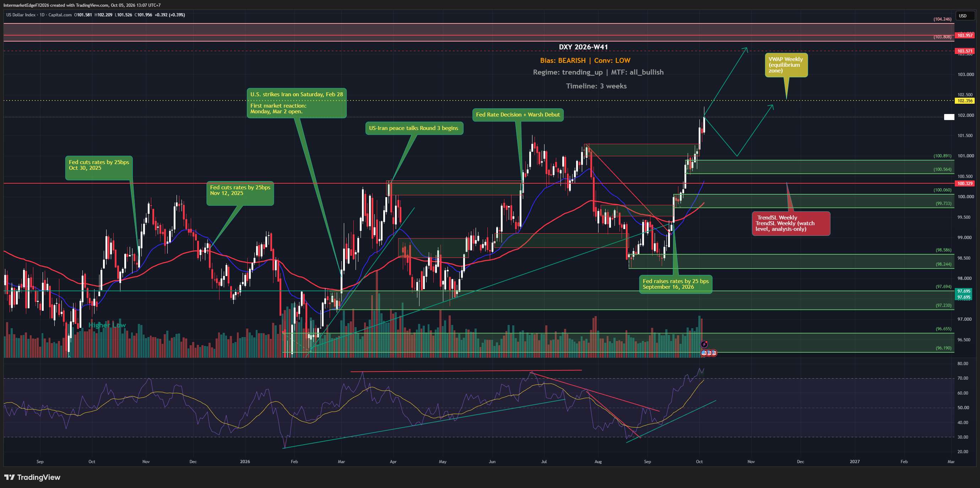Select the (99.733) zone level label
The image size is (980, 488).
coord(943,204)
